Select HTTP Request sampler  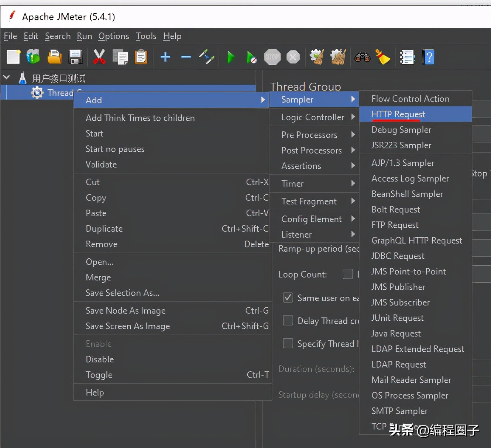point(416,114)
